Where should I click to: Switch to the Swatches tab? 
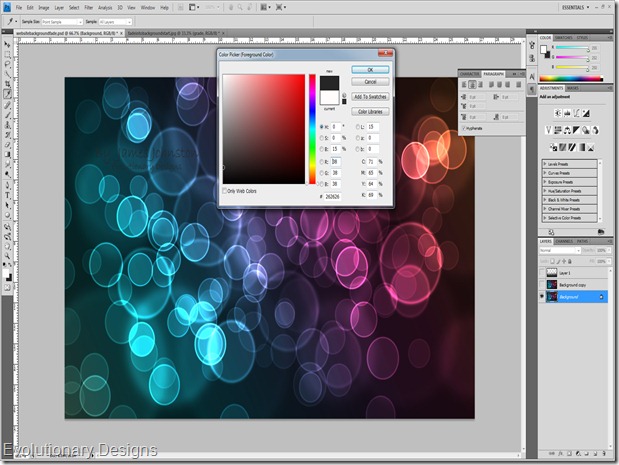[x=563, y=38]
